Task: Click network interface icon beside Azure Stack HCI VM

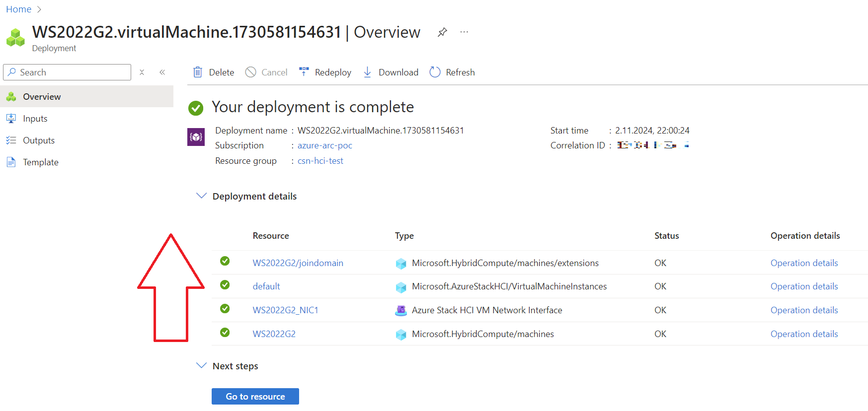Action: 401,311
